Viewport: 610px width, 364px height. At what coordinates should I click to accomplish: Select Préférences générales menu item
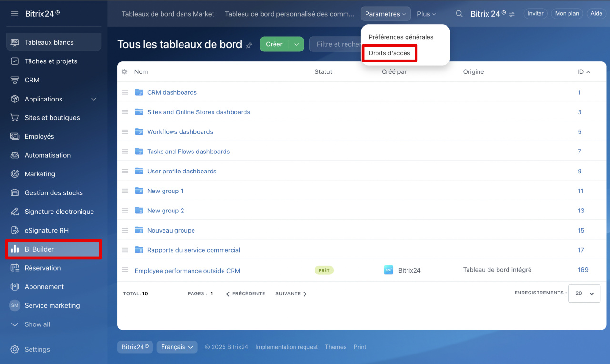pos(401,37)
